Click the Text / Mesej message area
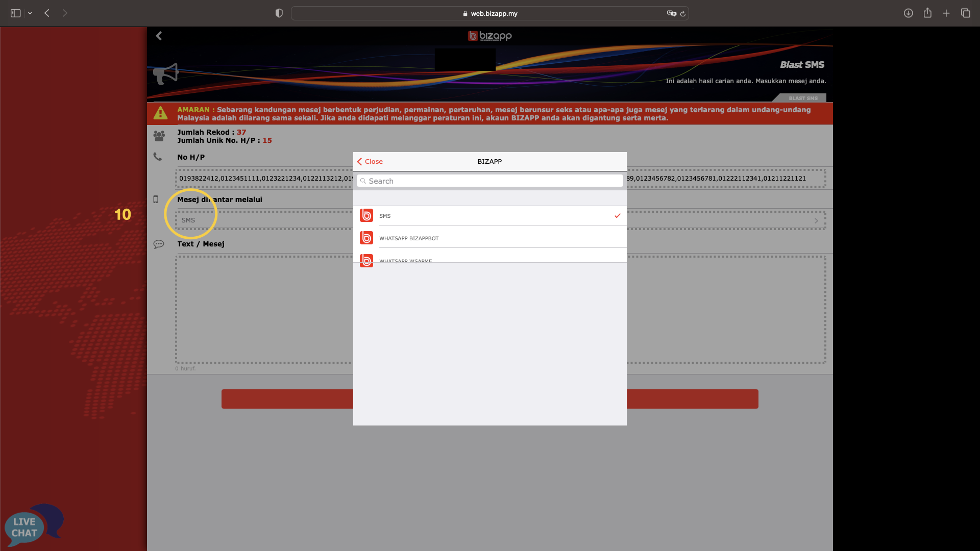Screen dimensions: 980x551 [500, 310]
